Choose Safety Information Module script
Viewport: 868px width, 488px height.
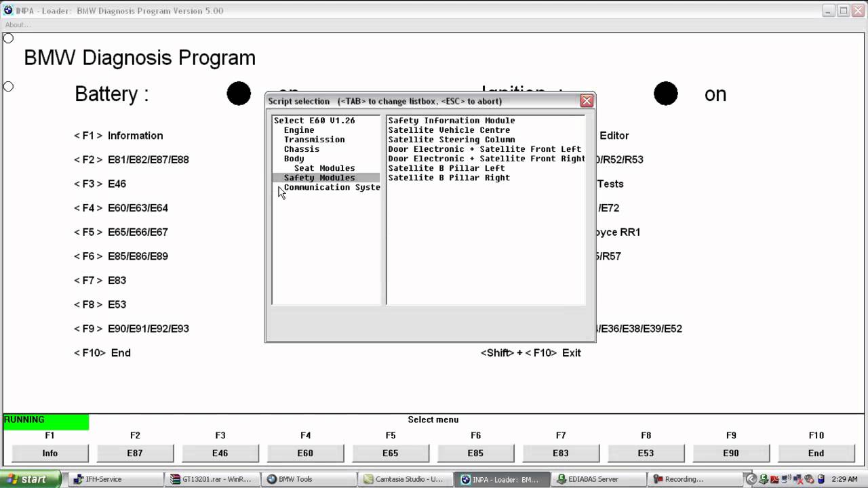coord(452,121)
